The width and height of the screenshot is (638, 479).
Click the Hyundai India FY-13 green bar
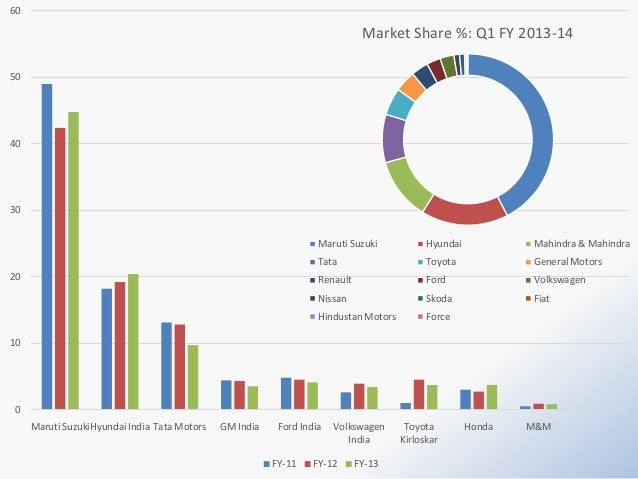pos(133,341)
